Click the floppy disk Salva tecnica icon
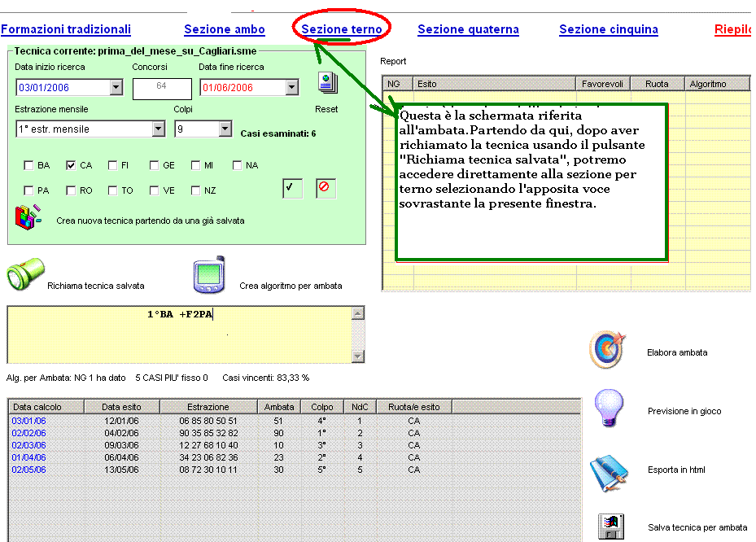The image size is (756, 542). pos(611,527)
